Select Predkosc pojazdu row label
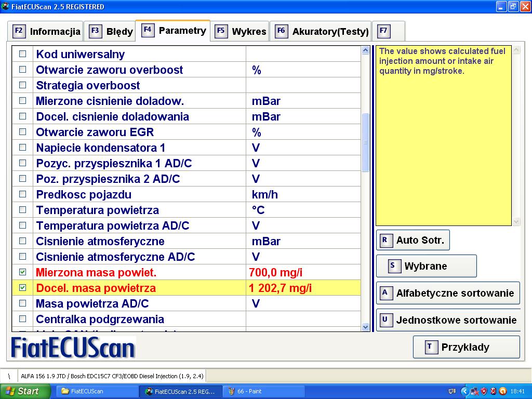Screen dimensions: 532x399 (x=84, y=194)
